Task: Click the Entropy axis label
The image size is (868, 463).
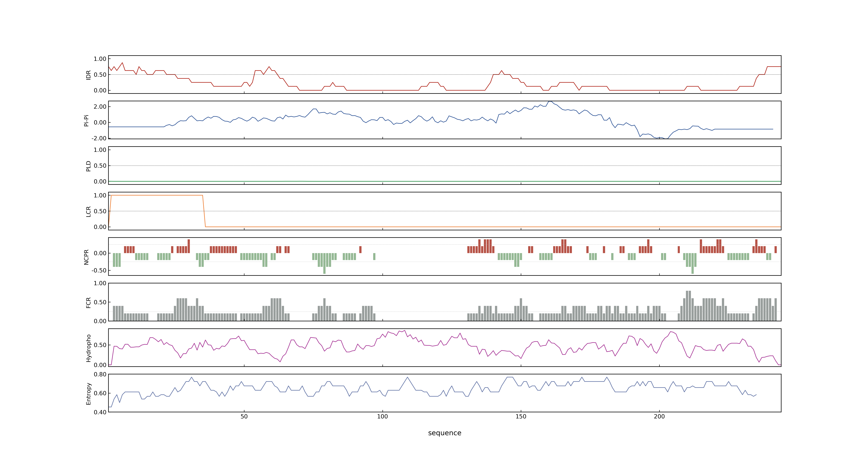Action: (88, 394)
